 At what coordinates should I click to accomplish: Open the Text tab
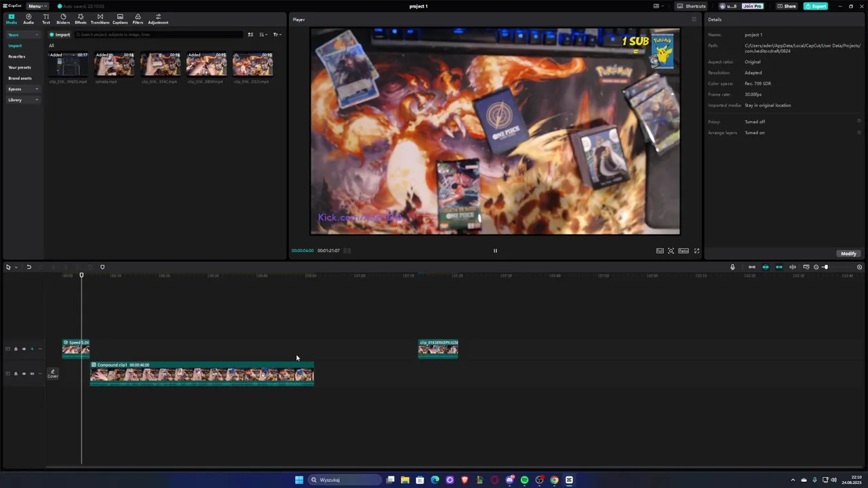[x=46, y=19]
